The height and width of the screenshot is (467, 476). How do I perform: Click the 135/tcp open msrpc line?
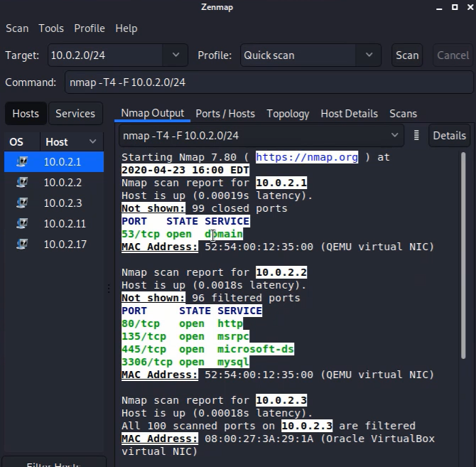pos(185,336)
